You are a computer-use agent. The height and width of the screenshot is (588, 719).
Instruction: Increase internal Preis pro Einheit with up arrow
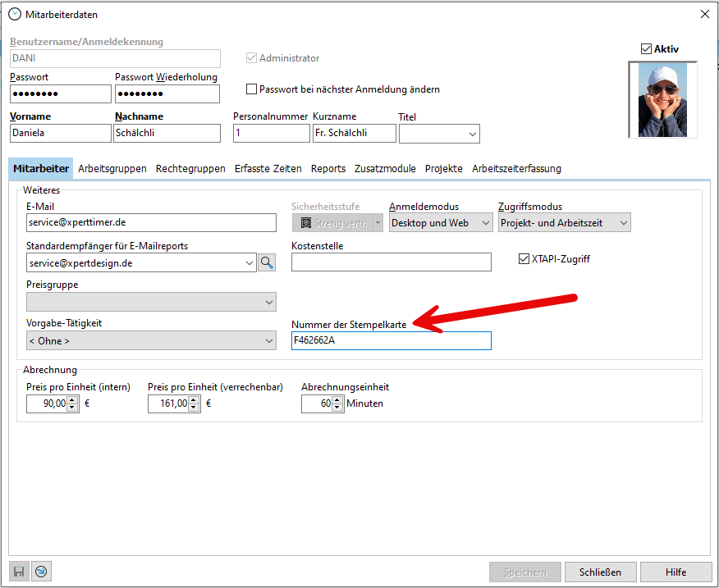tap(72, 399)
